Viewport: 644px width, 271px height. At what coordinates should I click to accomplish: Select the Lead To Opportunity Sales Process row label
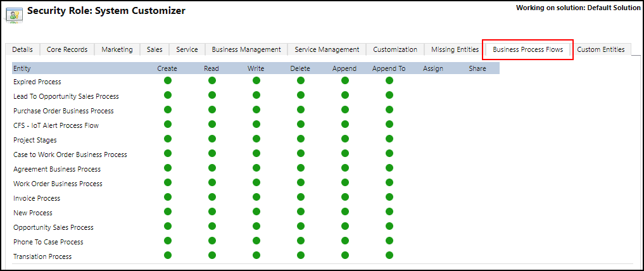point(66,96)
